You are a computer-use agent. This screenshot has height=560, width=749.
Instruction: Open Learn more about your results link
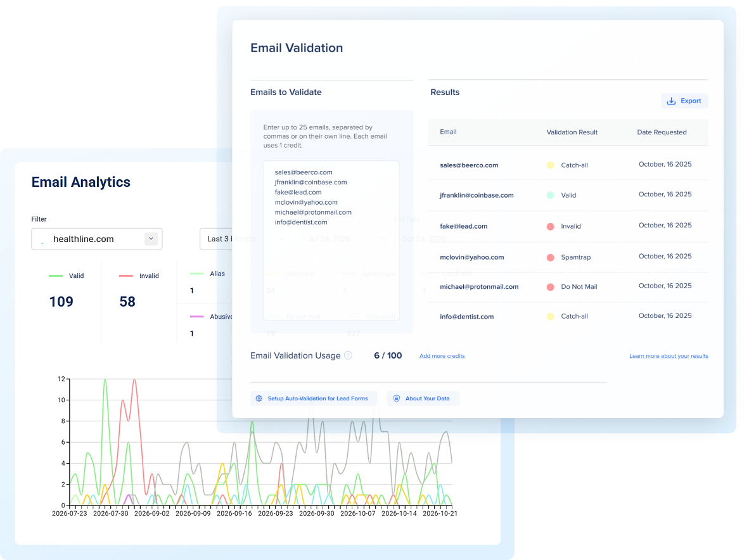(x=669, y=356)
